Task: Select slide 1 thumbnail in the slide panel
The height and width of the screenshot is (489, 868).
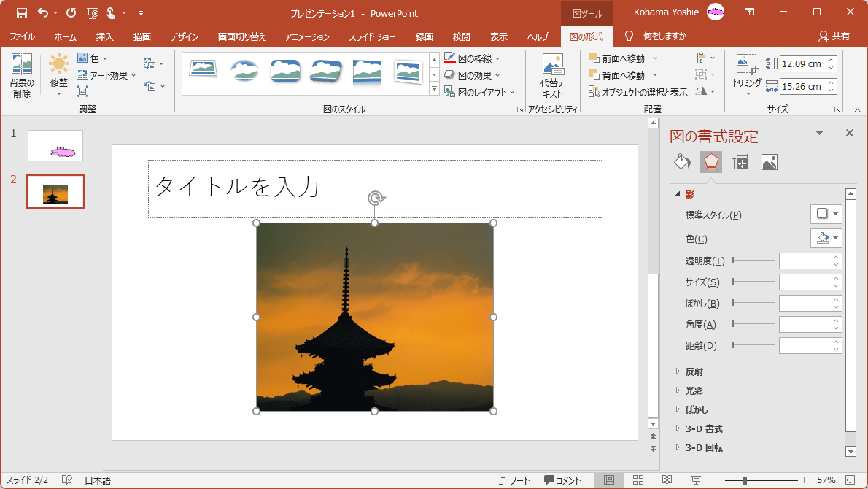Action: [55, 145]
